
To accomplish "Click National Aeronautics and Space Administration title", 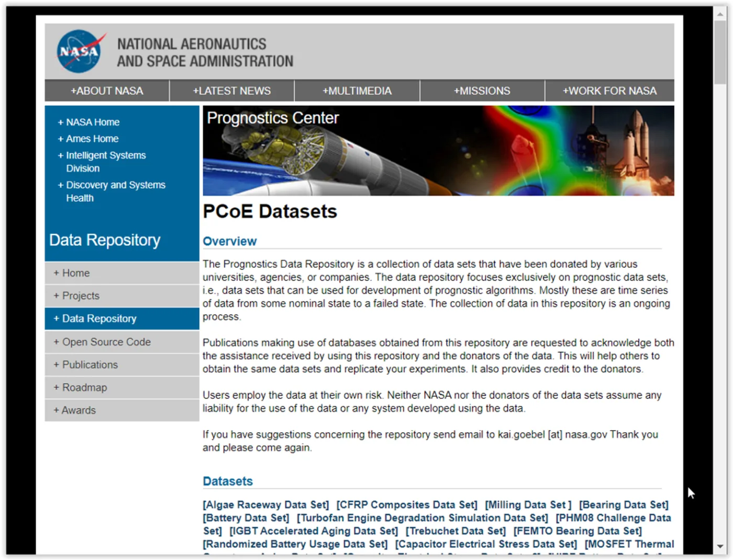I will click(x=205, y=52).
